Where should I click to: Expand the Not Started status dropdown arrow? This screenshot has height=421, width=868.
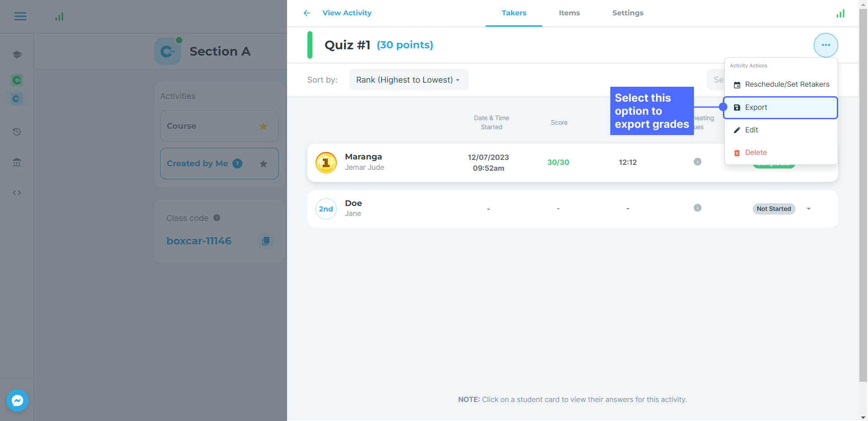pos(809,209)
